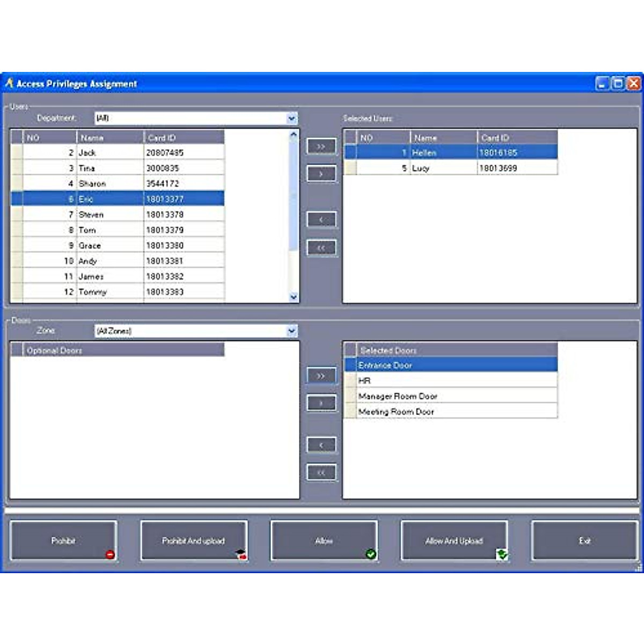This screenshot has width=644, height=644.
Task: Click the Allow button
Action: pyautogui.click(x=324, y=541)
